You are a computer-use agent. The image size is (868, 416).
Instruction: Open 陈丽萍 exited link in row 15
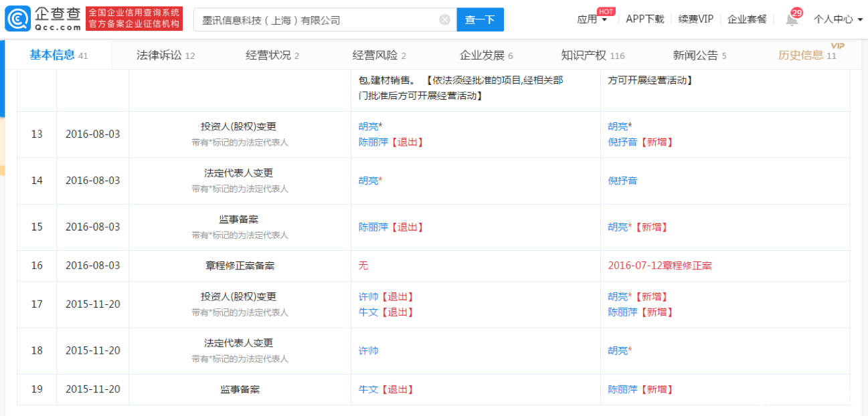click(x=373, y=227)
